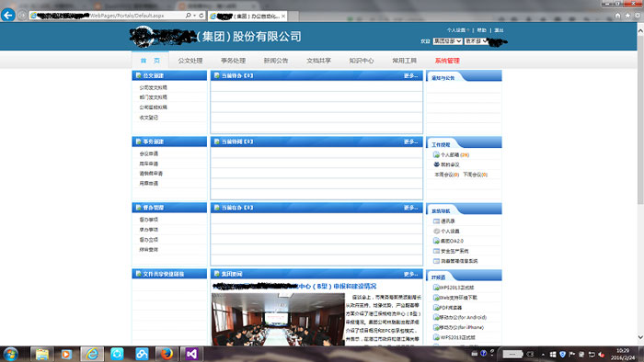Open the 会议申请 link
The height and width of the screenshot is (362, 644).
pyautogui.click(x=149, y=153)
